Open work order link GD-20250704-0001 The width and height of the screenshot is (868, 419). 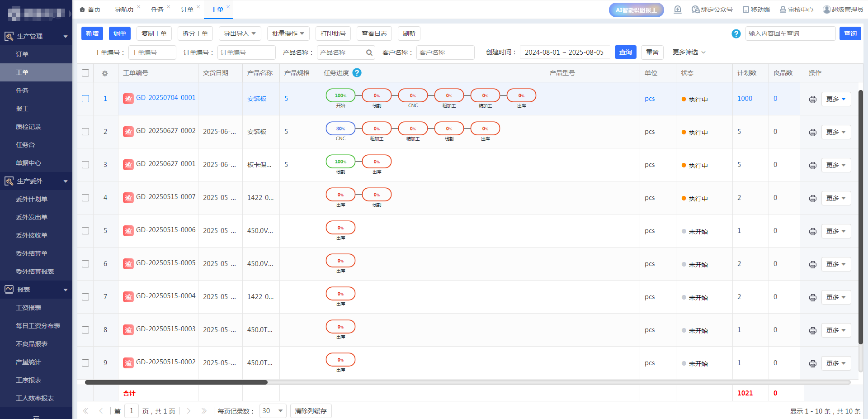pos(165,98)
